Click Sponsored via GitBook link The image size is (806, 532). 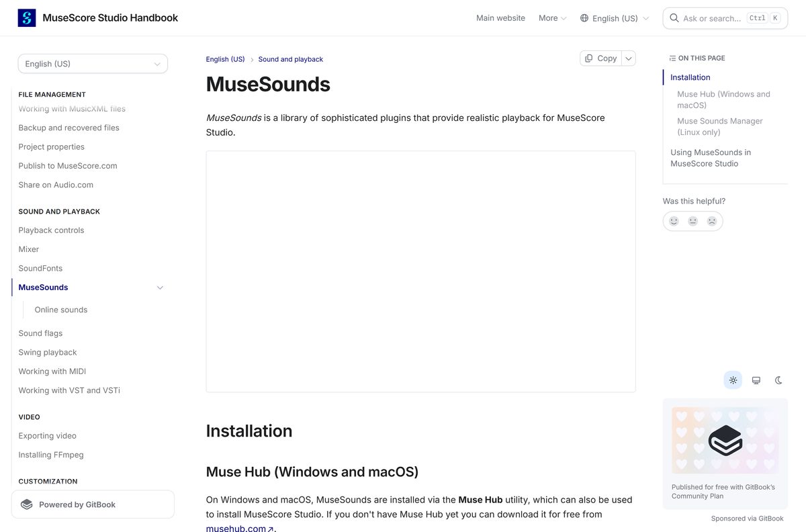pos(748,519)
